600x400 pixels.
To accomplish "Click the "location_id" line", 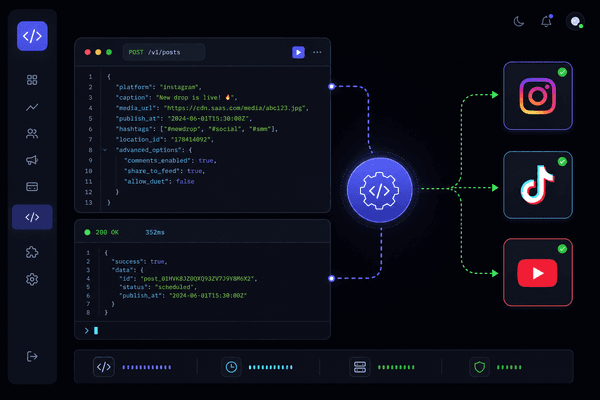I will point(165,139).
